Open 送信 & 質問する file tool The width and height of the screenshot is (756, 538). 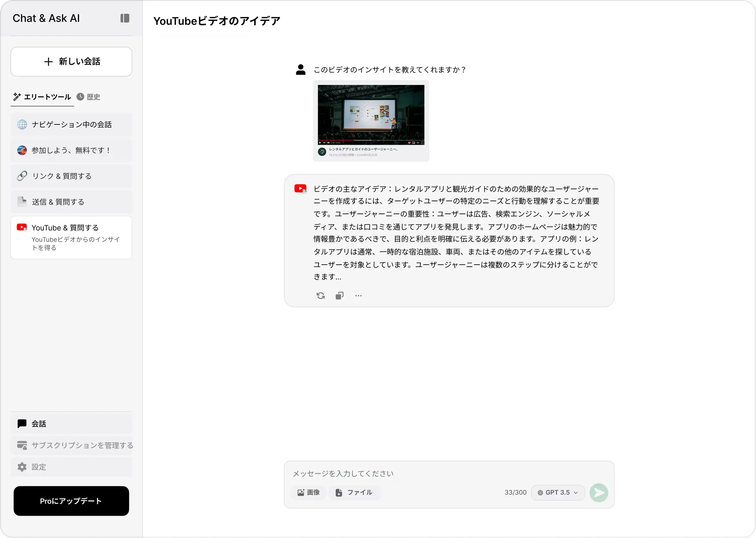point(71,202)
